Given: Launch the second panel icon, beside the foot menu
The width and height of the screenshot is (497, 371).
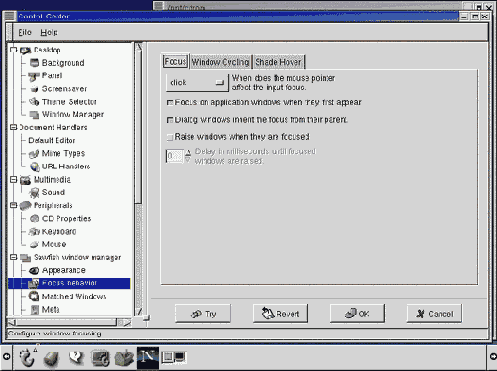Looking at the screenshot, I should coord(51,359).
